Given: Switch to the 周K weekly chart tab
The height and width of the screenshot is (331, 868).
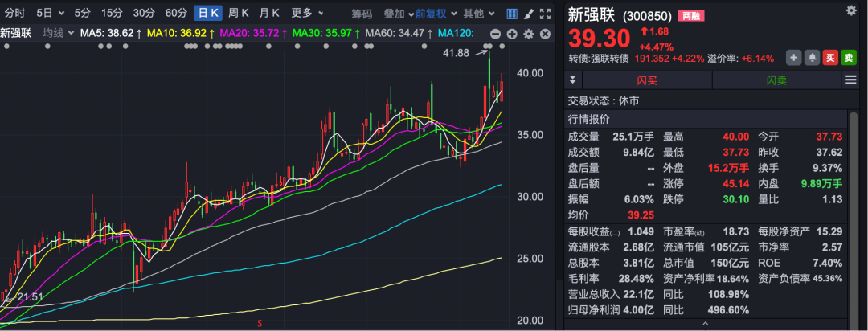Looking at the screenshot, I should (239, 14).
